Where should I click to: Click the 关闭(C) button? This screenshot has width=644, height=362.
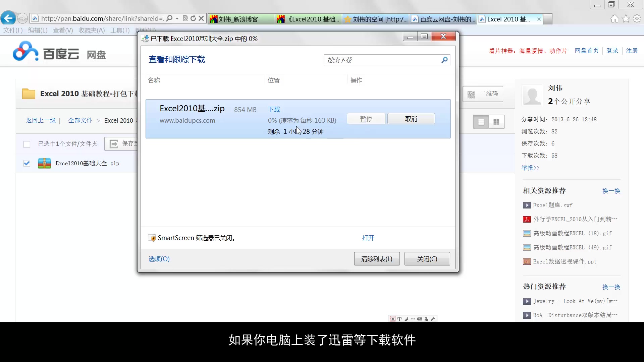pyautogui.click(x=427, y=259)
